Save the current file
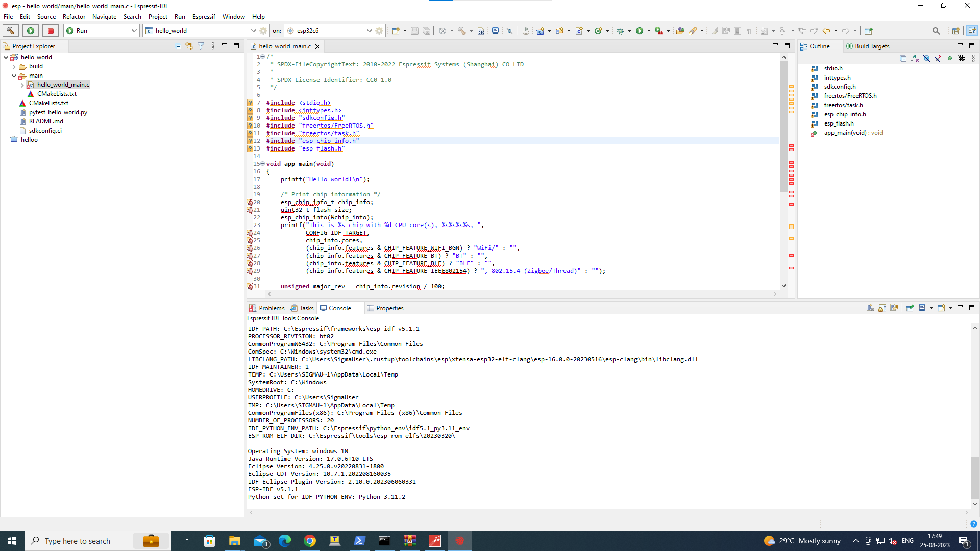This screenshot has width=980, height=551. pyautogui.click(x=414, y=31)
